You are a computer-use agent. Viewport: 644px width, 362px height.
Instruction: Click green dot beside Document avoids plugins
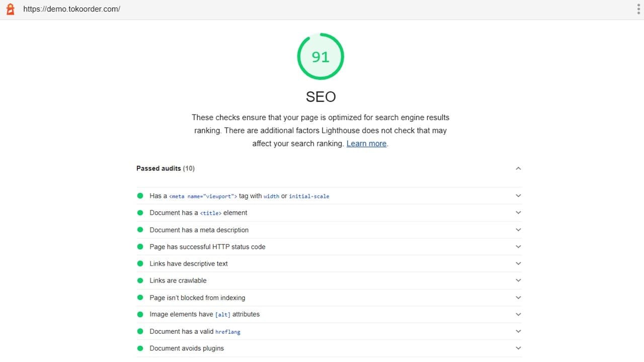(140, 348)
